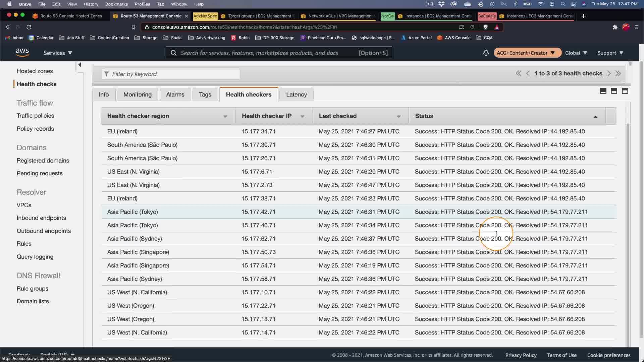
Task: Open Traffic policies link
Action: coord(35,116)
